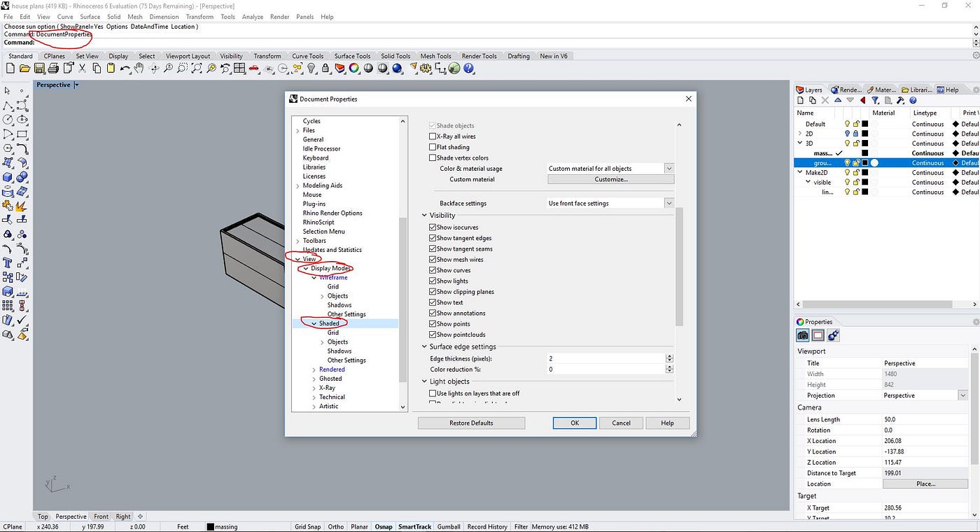
Task: Click Cancel in Document Properties dialog
Action: click(621, 423)
